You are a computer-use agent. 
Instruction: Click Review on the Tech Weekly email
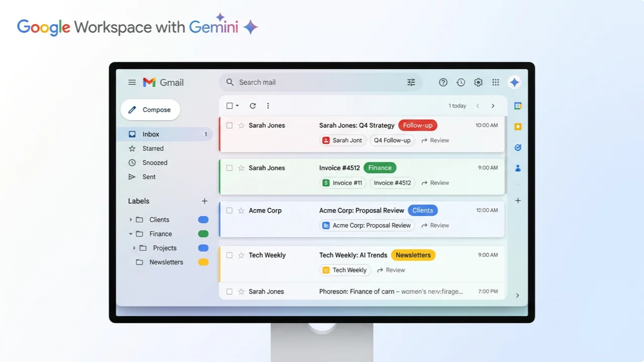(391, 270)
